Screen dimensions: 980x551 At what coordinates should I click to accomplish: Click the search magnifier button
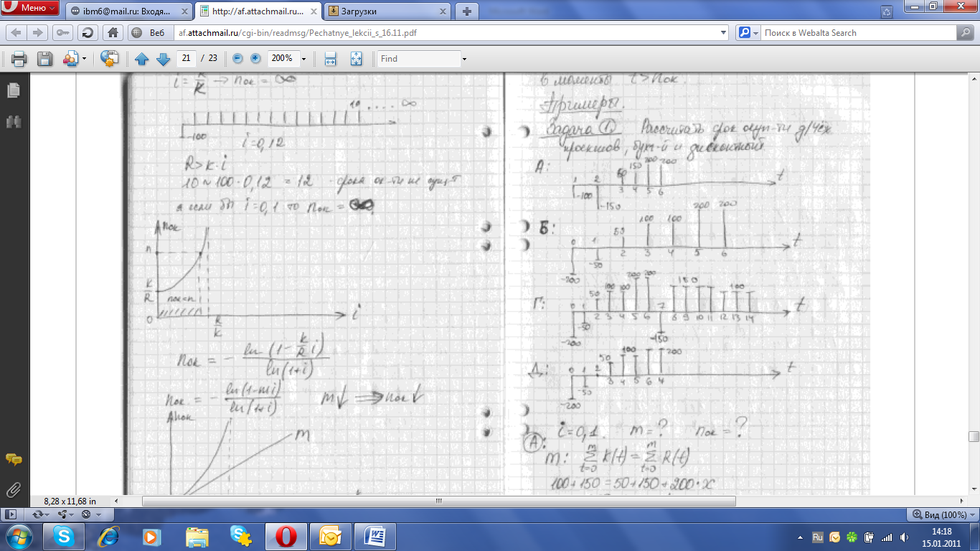click(x=965, y=33)
